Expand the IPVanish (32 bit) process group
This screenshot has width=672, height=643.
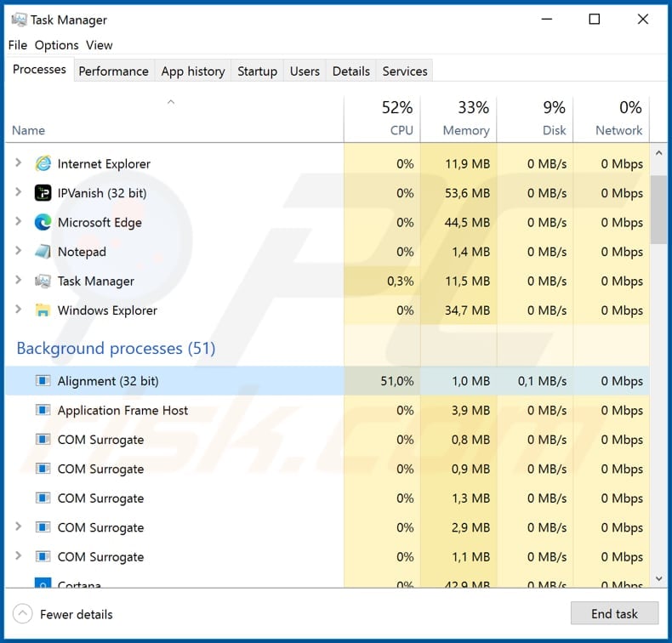[18, 192]
